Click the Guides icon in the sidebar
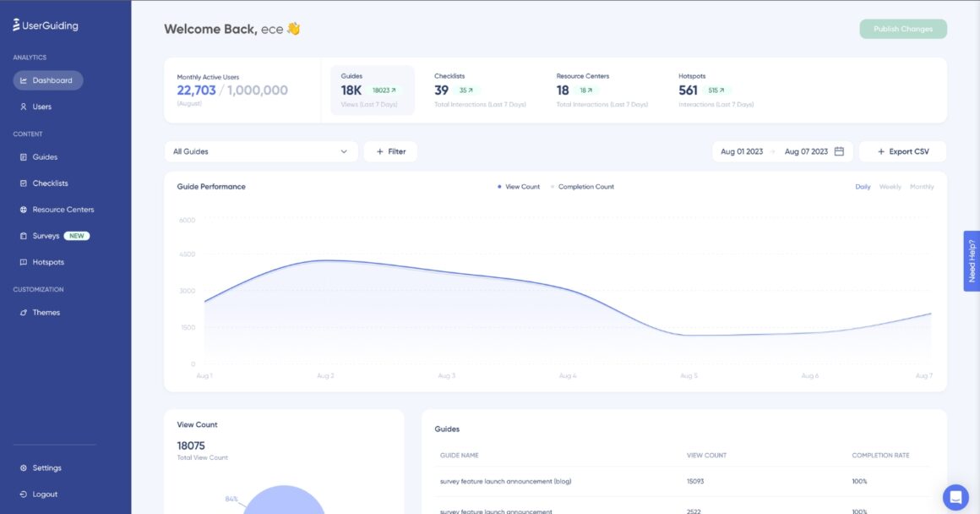The image size is (980, 514). (23, 157)
